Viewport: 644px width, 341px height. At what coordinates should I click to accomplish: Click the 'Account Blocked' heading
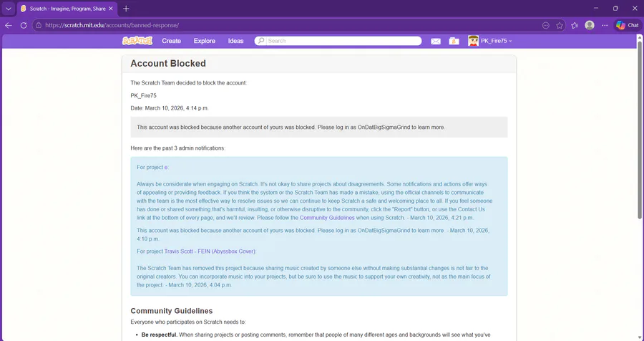[x=168, y=63]
